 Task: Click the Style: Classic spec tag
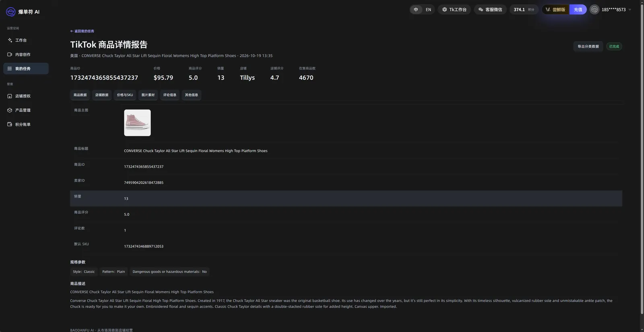(x=84, y=272)
